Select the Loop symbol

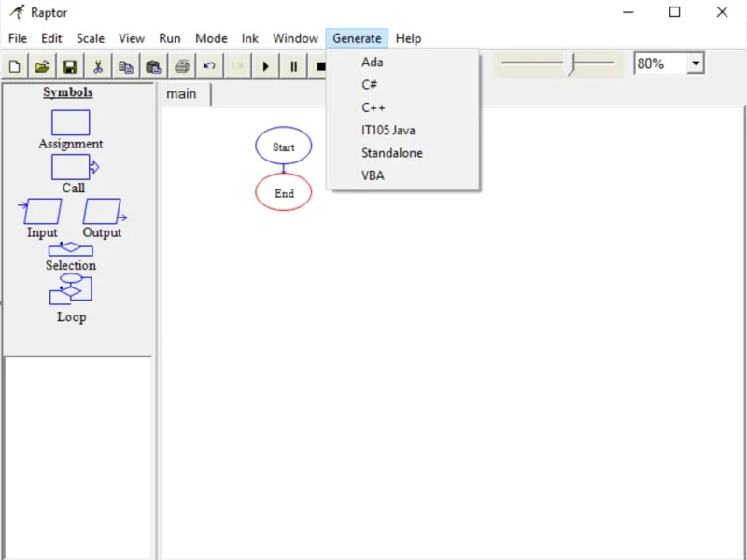[x=71, y=289]
